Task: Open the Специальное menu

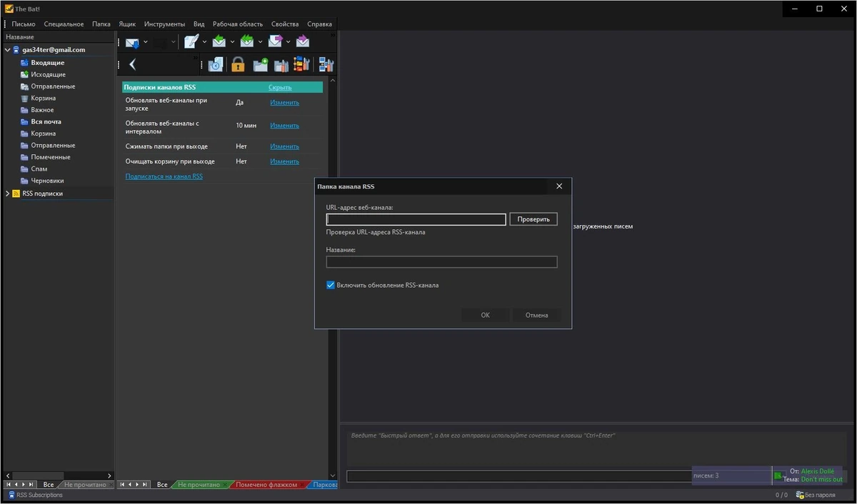Action: coord(64,24)
